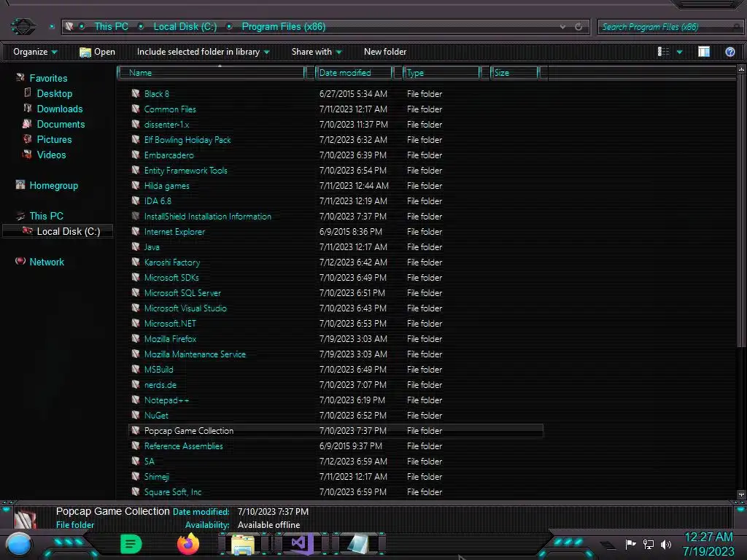Viewport: 747px width, 560px height.
Task: Click the Documents icon in sidebar
Action: [27, 124]
